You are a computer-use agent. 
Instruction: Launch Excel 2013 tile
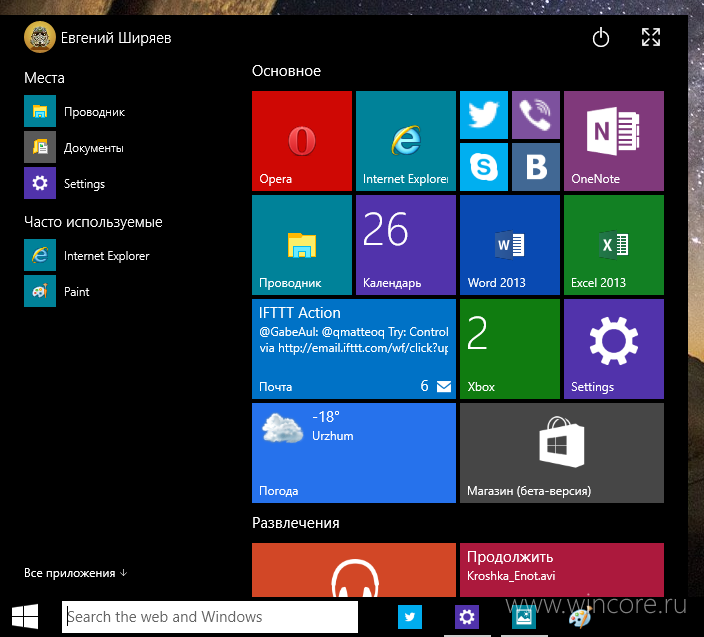click(614, 245)
